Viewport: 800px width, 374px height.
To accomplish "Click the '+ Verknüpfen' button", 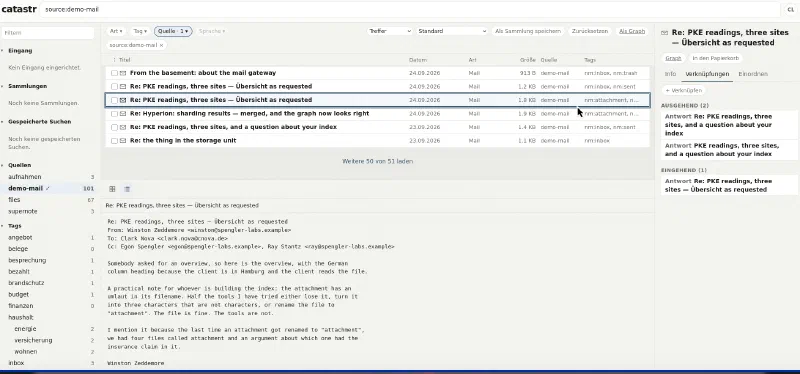I will pos(684,90).
